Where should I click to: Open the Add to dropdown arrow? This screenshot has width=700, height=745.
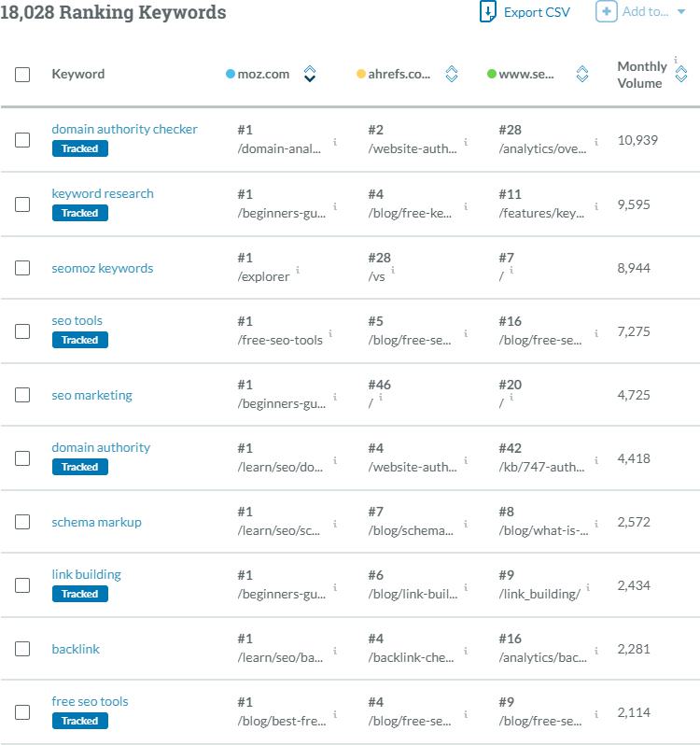point(680,12)
